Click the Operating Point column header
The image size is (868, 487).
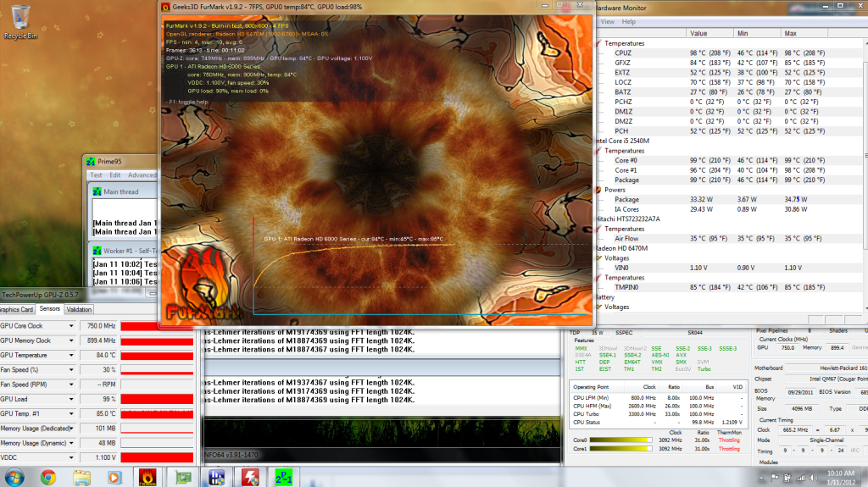(591, 387)
